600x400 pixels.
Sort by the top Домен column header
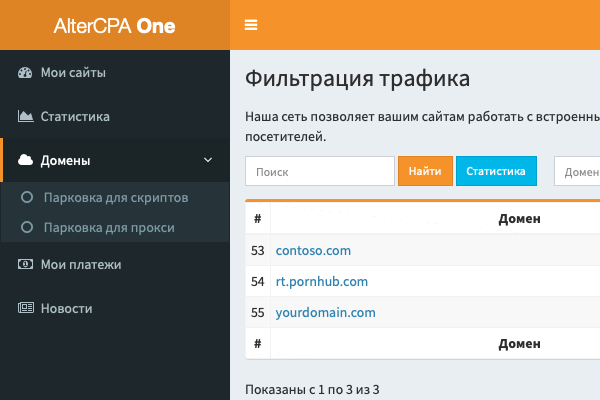[x=519, y=219]
